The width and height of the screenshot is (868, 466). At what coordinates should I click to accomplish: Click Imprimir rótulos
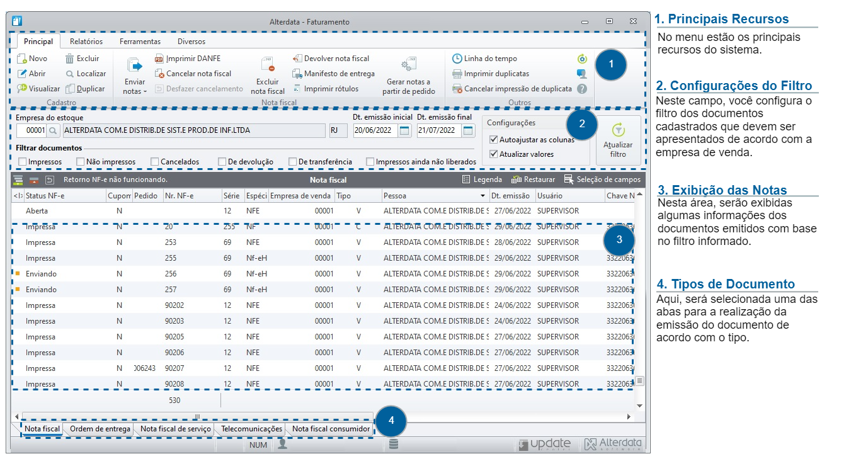click(326, 89)
